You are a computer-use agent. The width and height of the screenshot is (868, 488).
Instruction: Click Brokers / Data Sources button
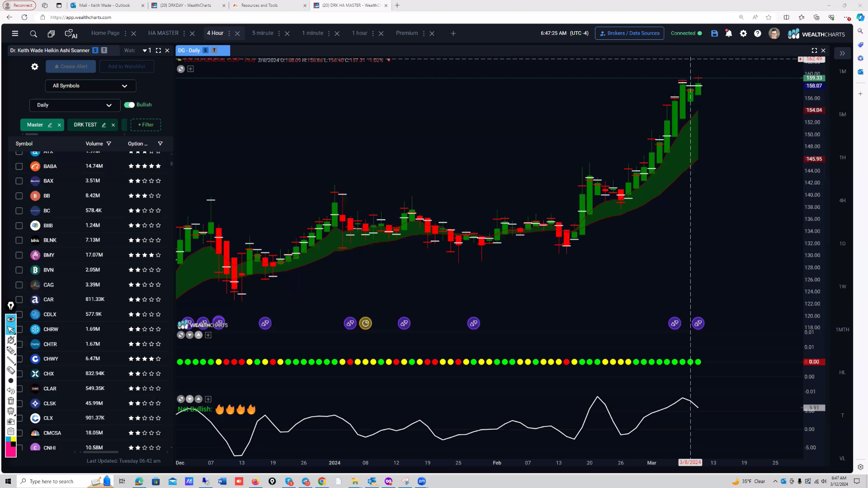click(629, 33)
